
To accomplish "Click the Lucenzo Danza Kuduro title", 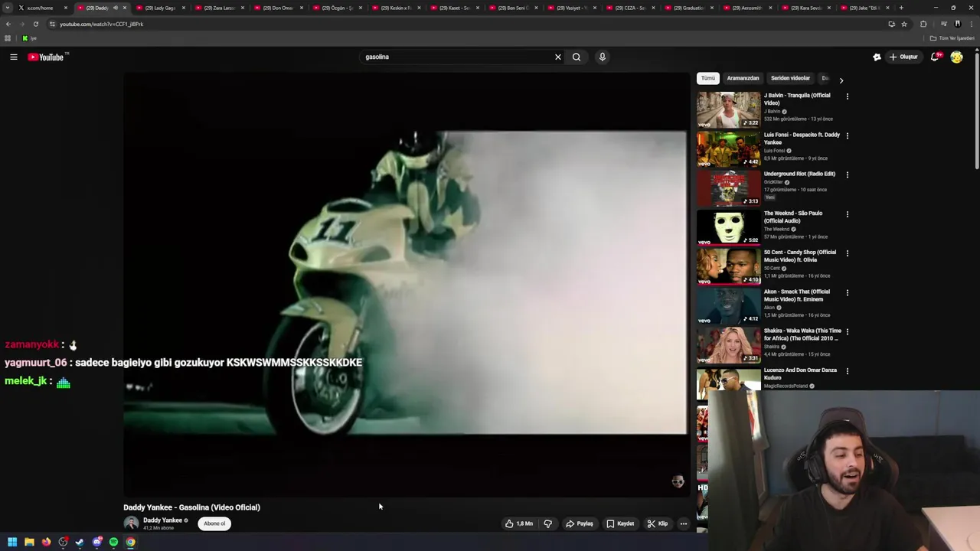I will [800, 373].
